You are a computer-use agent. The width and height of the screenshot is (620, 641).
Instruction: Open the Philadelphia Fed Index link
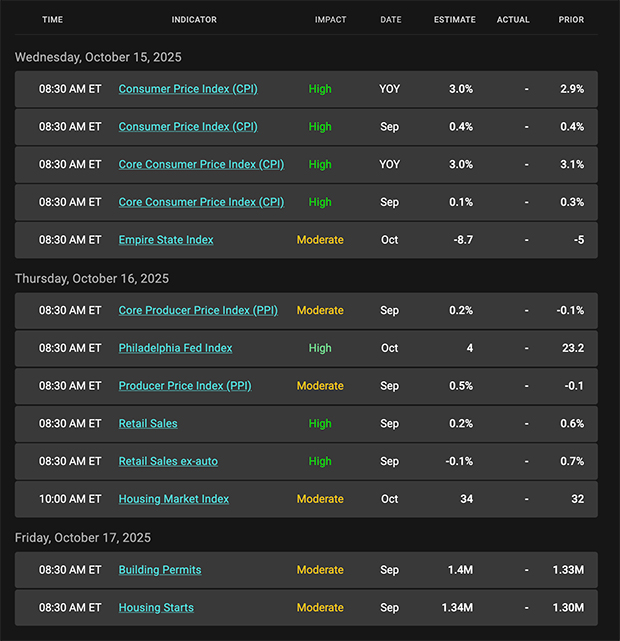(175, 348)
